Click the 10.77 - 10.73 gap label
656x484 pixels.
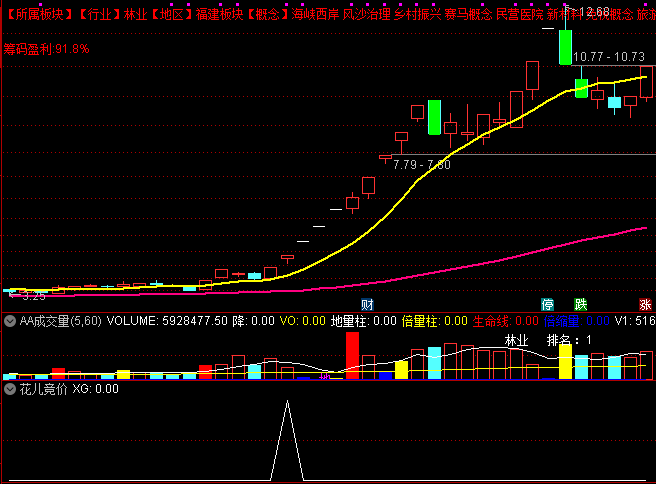pyautogui.click(x=609, y=57)
